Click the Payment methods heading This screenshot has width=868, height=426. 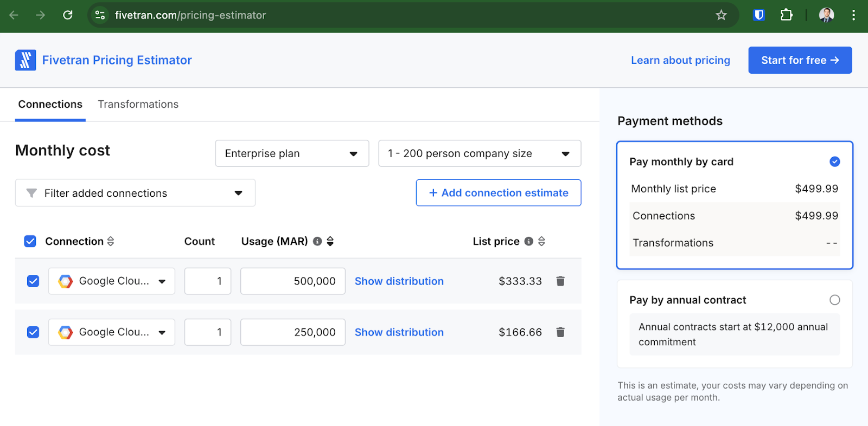(670, 121)
